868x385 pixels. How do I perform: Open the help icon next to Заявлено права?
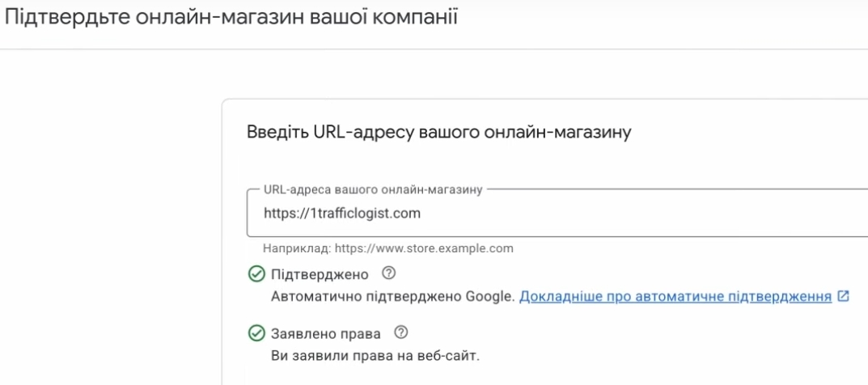click(x=400, y=332)
